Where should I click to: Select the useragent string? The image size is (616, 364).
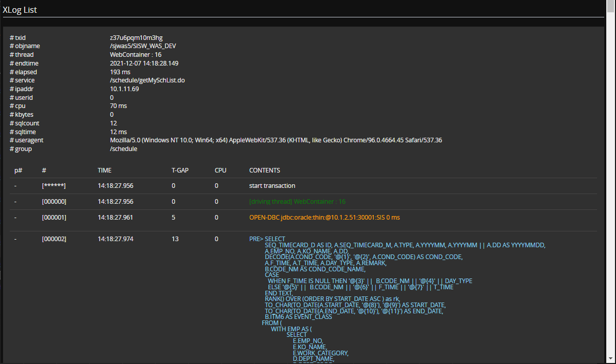[x=275, y=140]
